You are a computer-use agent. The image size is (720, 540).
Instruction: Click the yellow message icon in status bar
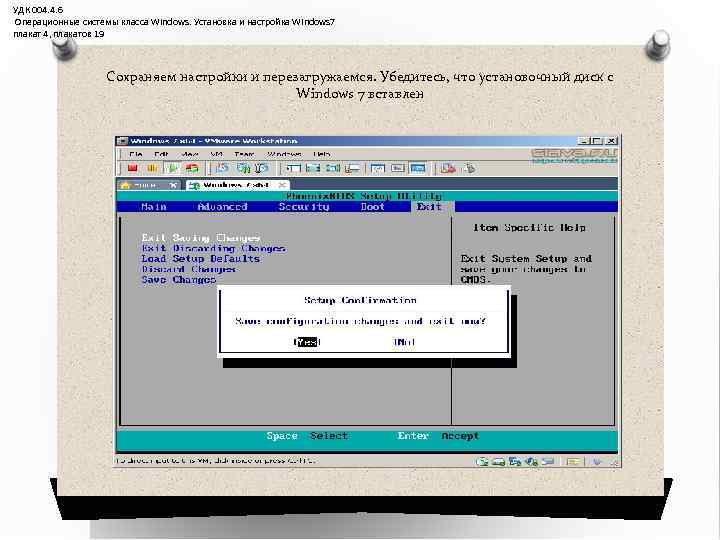click(573, 461)
